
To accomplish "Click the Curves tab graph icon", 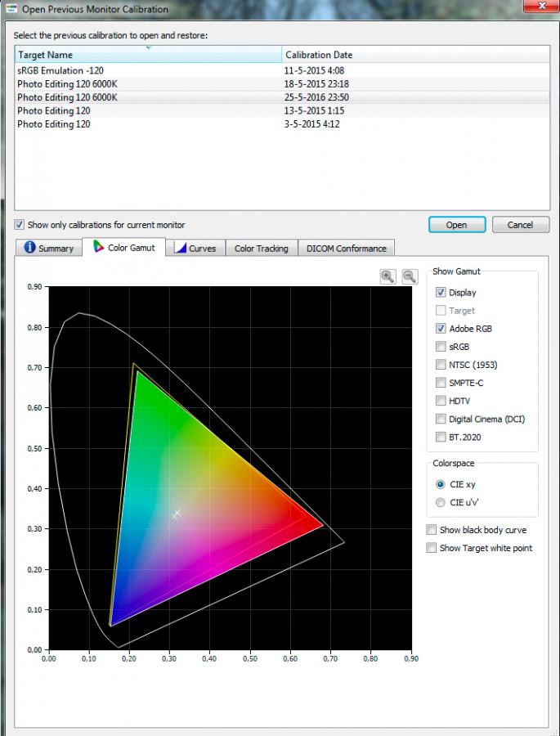I will (x=180, y=248).
